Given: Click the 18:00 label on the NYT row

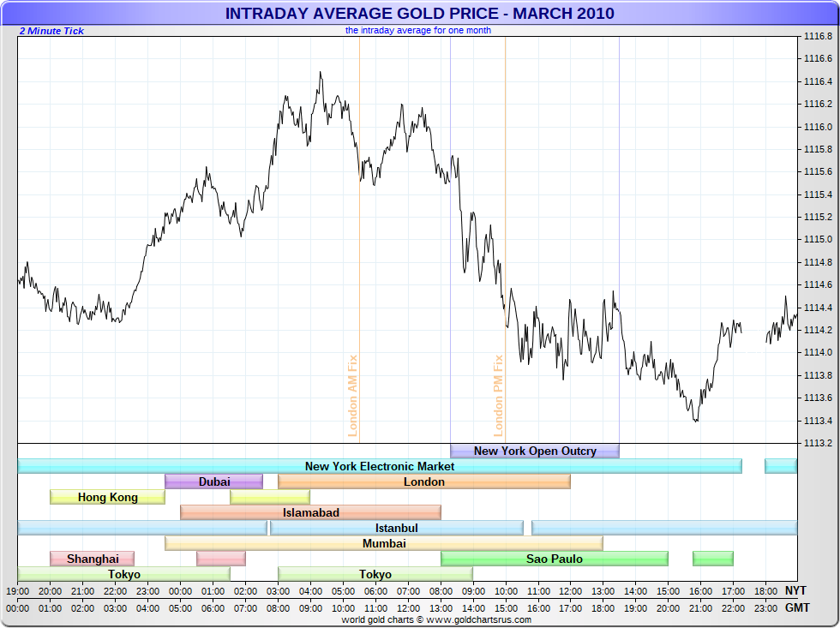Looking at the screenshot, I should click(765, 592).
